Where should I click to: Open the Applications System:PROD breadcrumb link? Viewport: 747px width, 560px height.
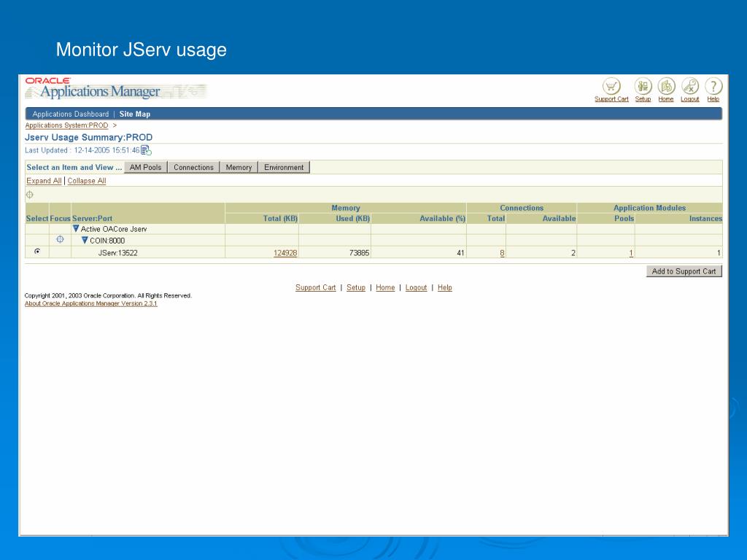tap(66, 125)
